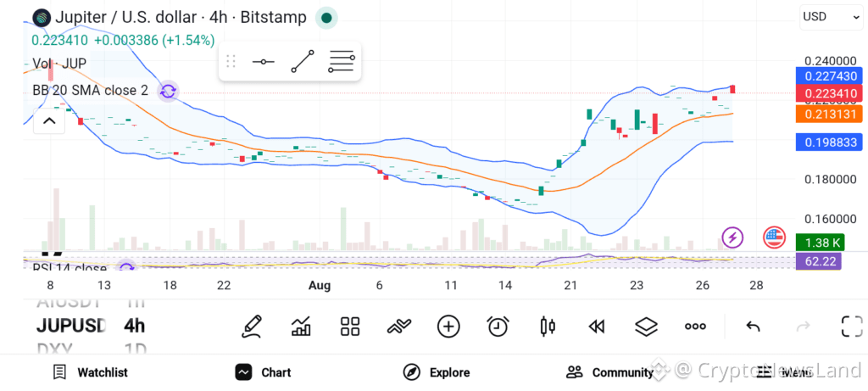868x391 pixels.
Task: Click the green market status dot
Action: (326, 18)
